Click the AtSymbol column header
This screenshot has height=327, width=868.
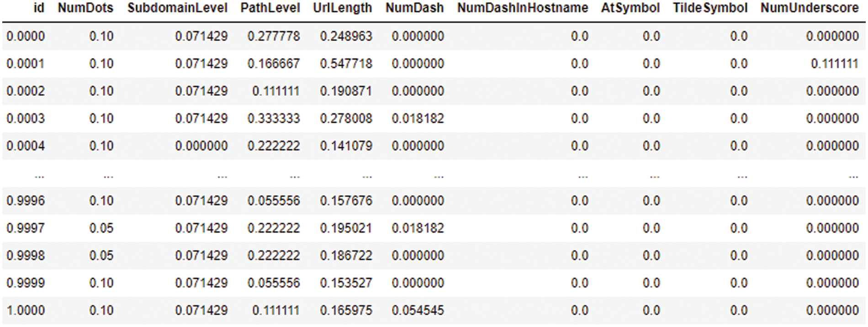pos(630,8)
